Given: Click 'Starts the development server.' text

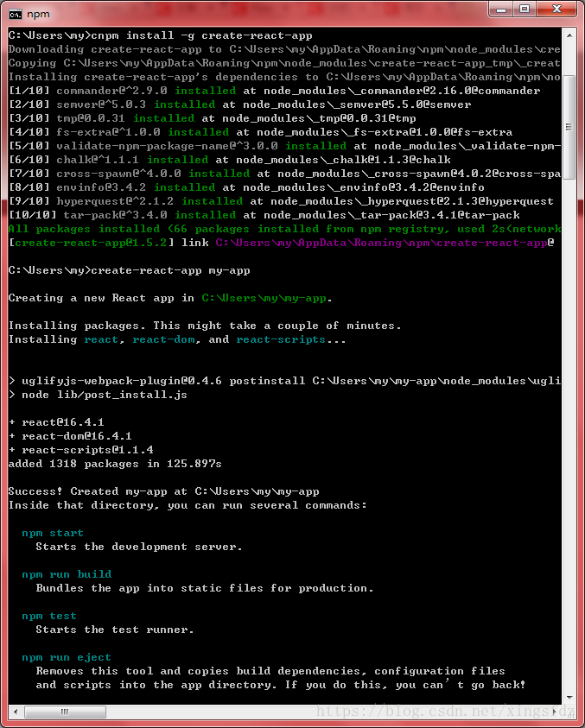Looking at the screenshot, I should [x=139, y=547].
